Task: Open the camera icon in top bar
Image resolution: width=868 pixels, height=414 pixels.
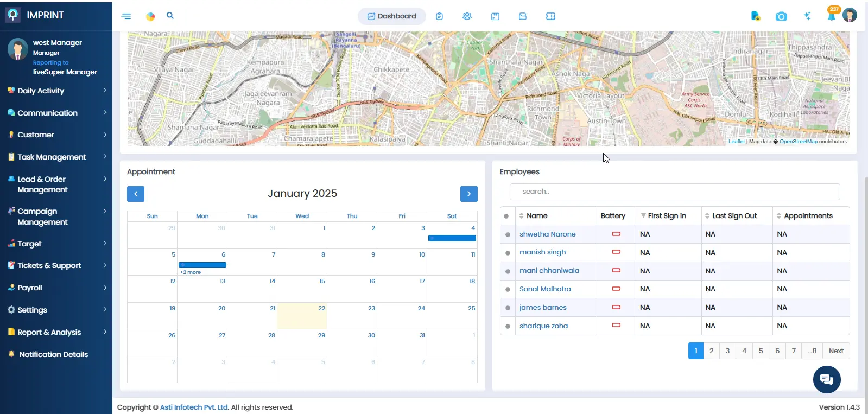Action: (x=781, y=17)
